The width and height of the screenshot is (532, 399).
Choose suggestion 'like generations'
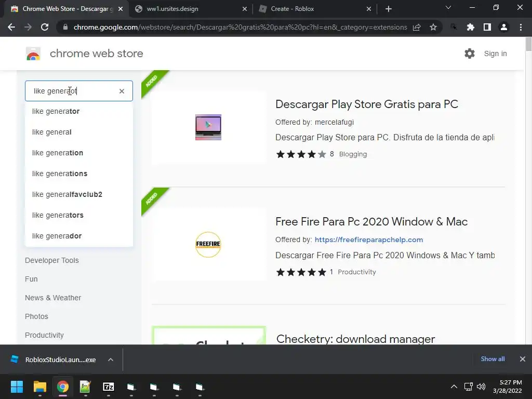pyautogui.click(x=79, y=174)
